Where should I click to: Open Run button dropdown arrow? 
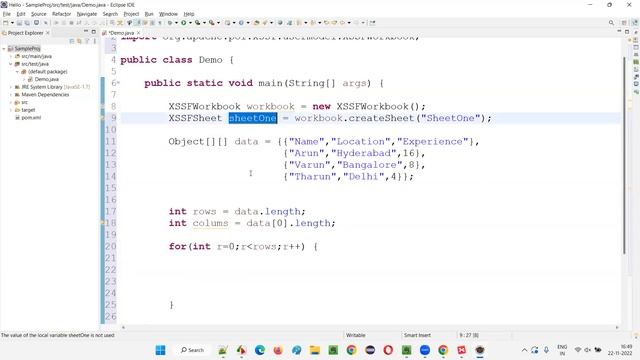click(190, 23)
